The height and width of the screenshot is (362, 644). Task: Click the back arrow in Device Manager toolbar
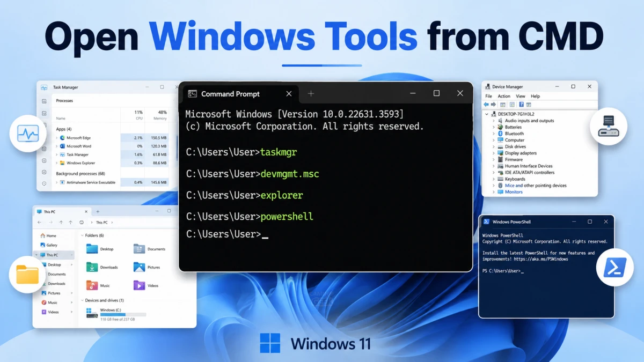point(486,105)
